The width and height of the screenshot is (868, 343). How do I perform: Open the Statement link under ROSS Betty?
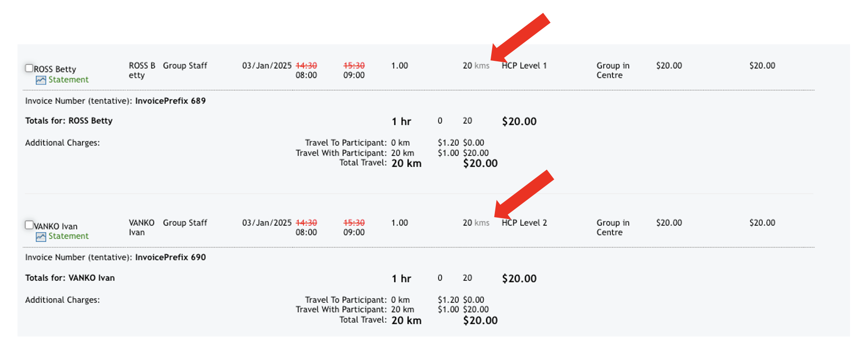tap(68, 80)
